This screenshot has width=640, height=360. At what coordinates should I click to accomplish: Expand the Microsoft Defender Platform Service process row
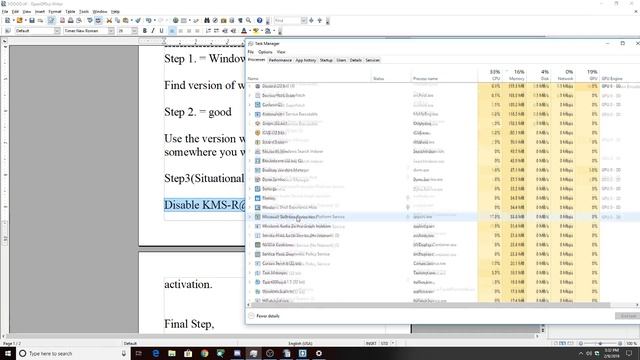coord(250,217)
